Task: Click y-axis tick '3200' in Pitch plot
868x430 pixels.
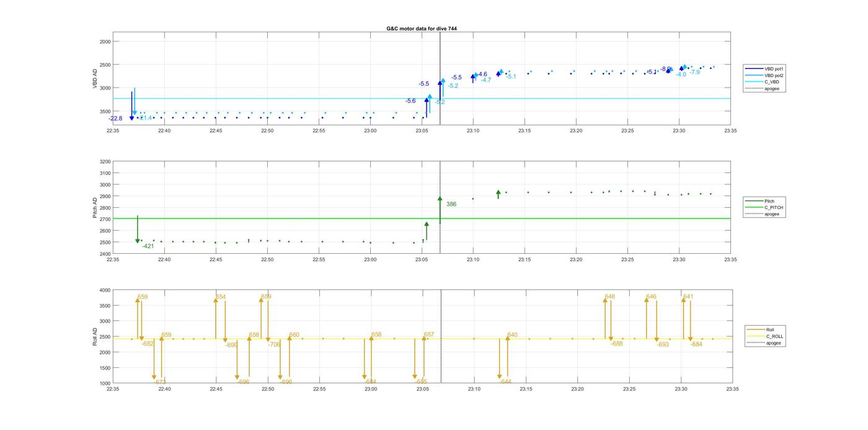Action: click(x=105, y=161)
